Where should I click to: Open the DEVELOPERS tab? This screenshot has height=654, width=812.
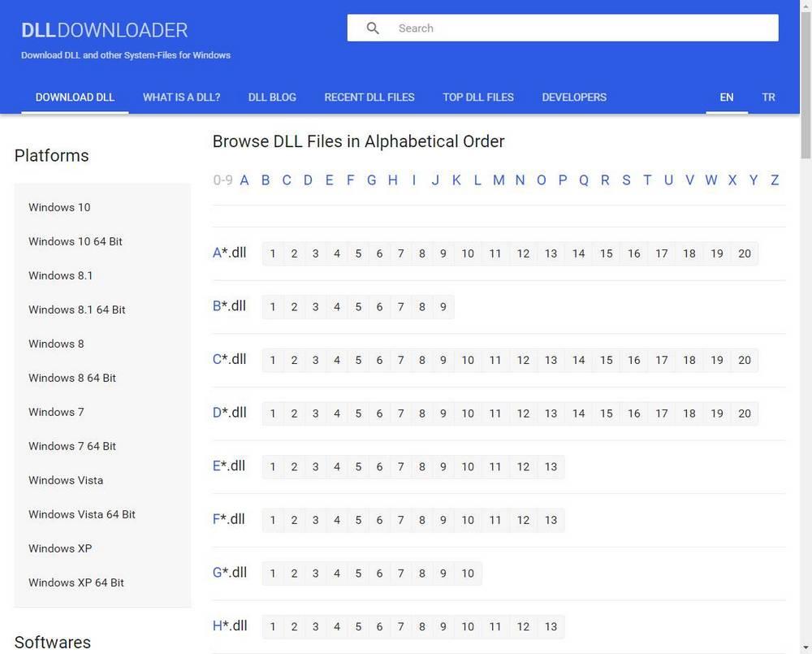coord(574,97)
